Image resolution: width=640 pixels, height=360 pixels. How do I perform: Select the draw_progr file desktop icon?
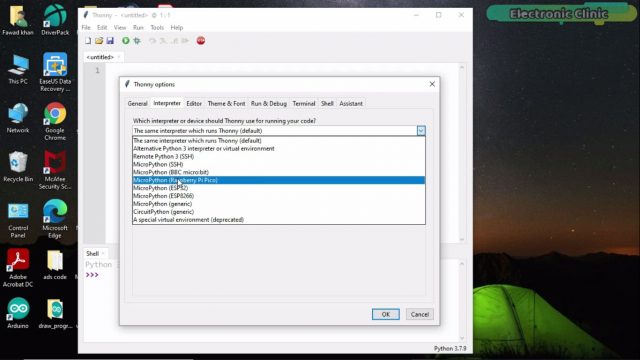click(x=55, y=313)
